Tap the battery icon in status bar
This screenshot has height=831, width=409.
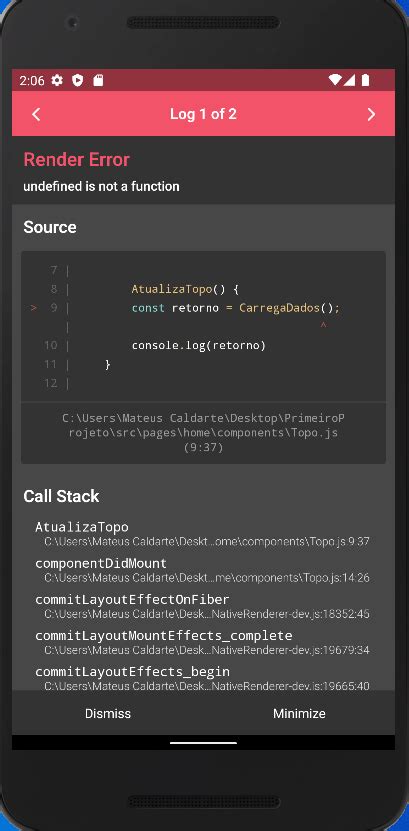pyautogui.click(x=365, y=80)
